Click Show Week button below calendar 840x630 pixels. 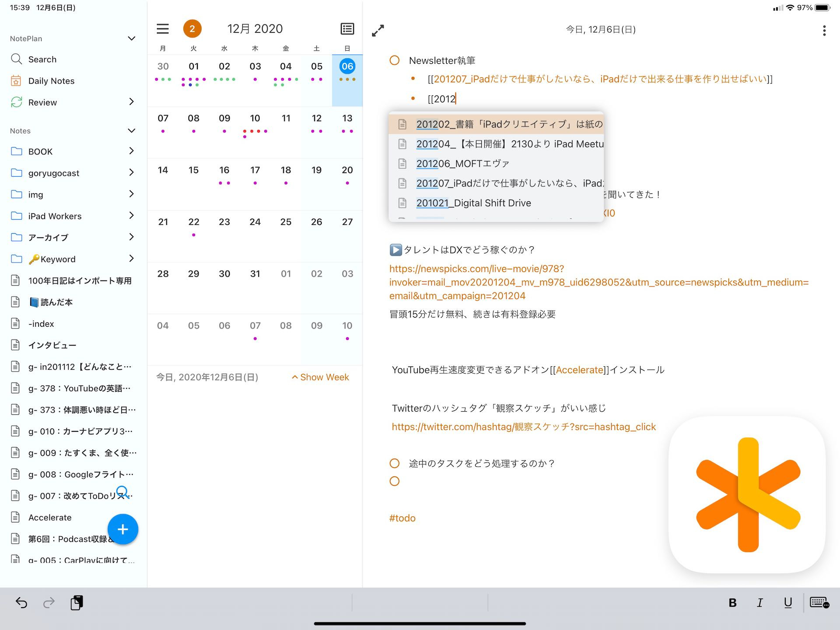pos(320,377)
